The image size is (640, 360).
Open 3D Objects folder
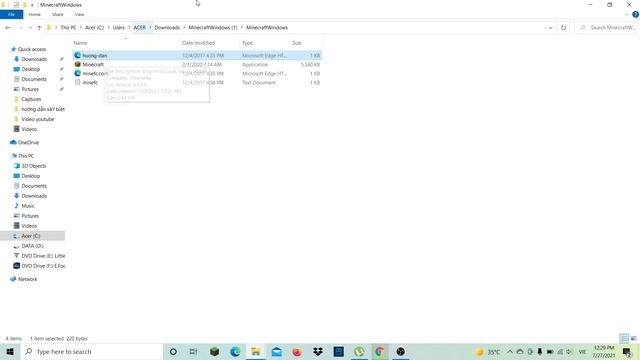point(33,166)
